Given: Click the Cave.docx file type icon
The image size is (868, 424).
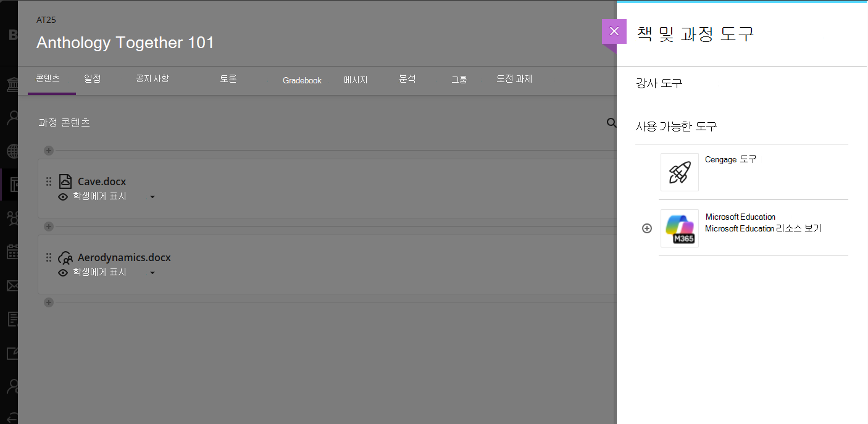Looking at the screenshot, I should tap(65, 181).
